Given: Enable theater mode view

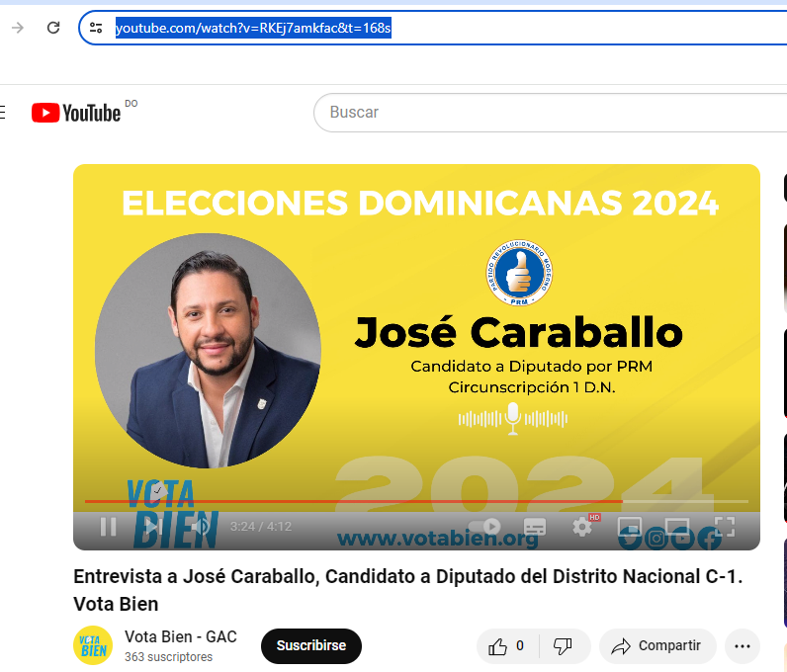Looking at the screenshot, I should (677, 527).
